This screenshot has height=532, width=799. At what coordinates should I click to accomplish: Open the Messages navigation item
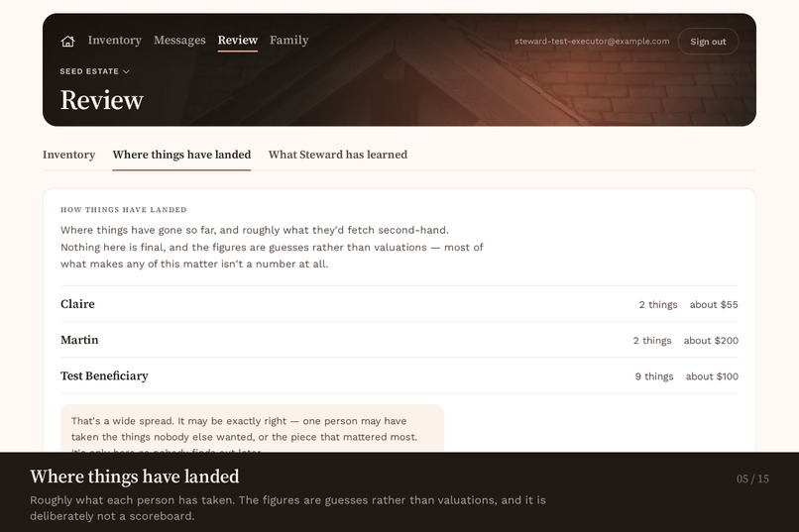coord(179,41)
